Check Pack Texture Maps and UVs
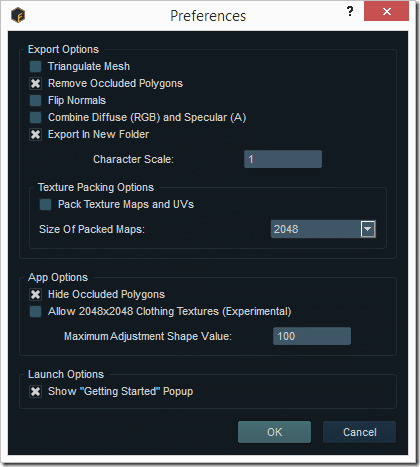This screenshot has width=420, height=467. click(x=45, y=204)
